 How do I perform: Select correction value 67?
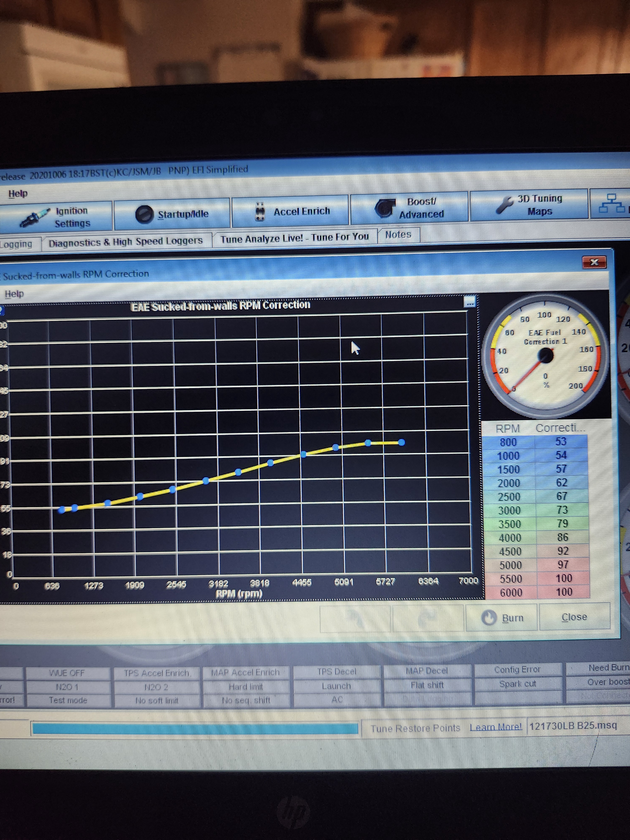(x=562, y=496)
